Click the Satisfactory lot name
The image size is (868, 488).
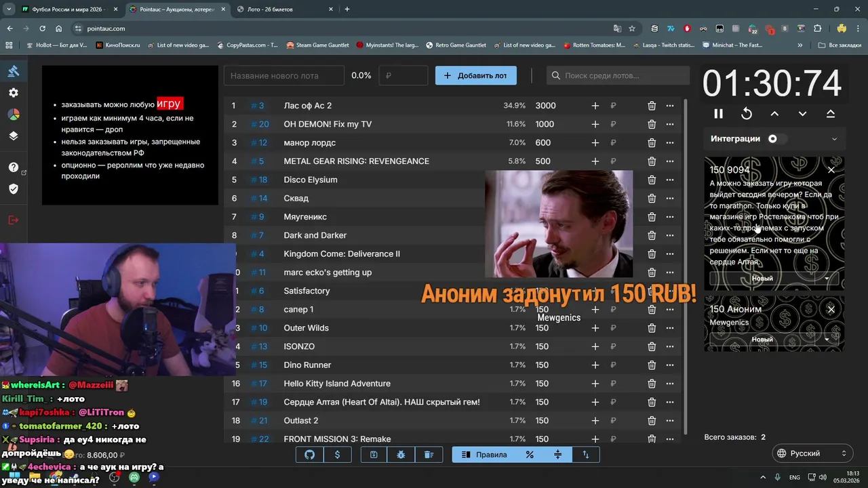[x=307, y=291]
